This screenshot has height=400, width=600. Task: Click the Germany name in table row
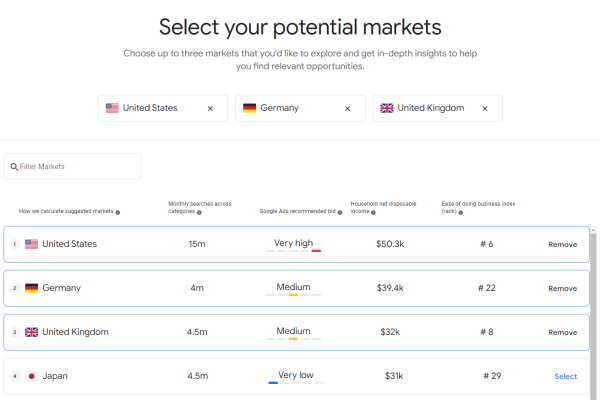pyautogui.click(x=61, y=288)
